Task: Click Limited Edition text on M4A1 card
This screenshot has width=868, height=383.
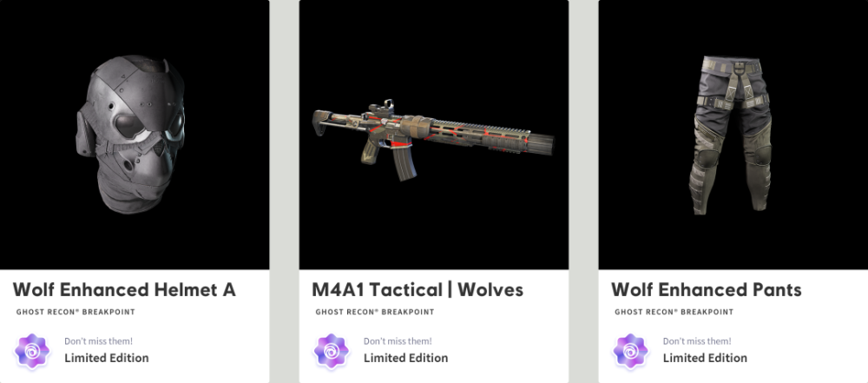Action: [x=405, y=358]
